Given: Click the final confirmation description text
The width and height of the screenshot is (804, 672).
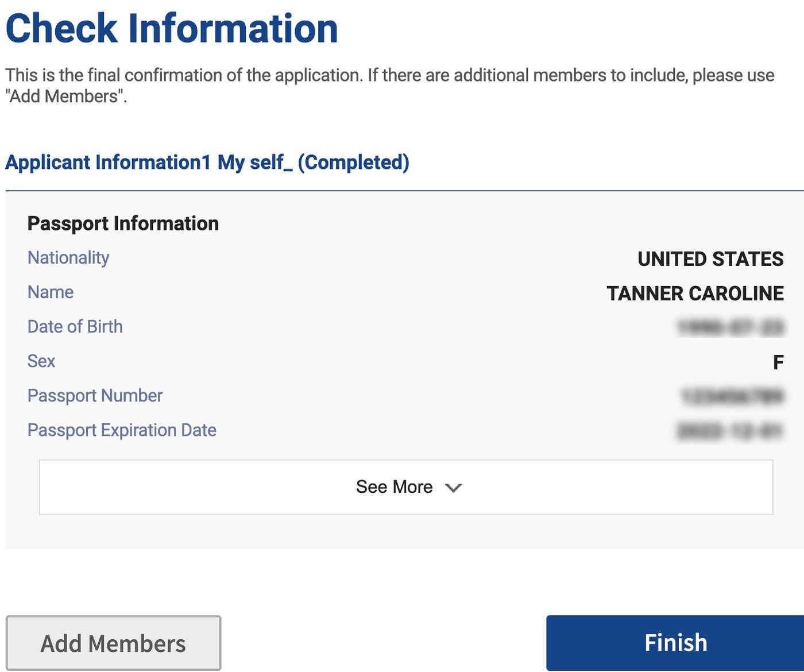Looking at the screenshot, I should click(389, 86).
